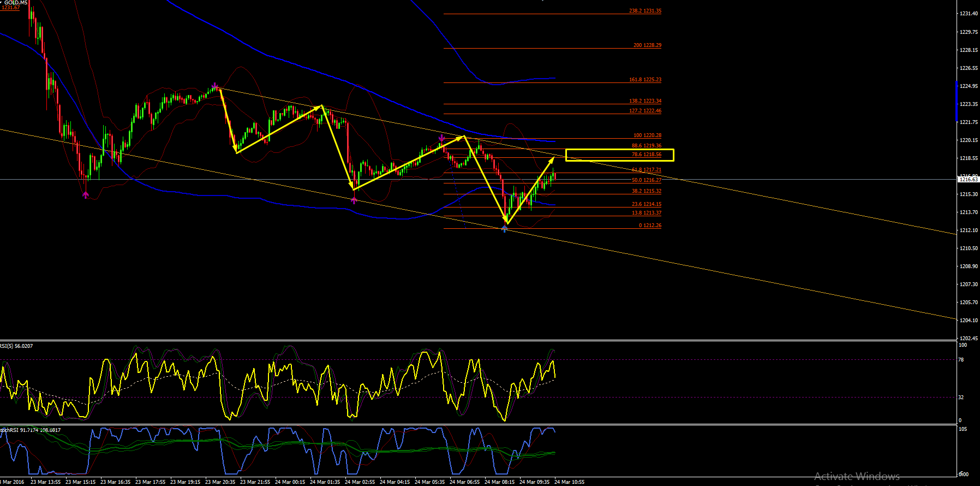
Task: Select the 200 1228.29 Fibonacci level label
Action: point(647,45)
